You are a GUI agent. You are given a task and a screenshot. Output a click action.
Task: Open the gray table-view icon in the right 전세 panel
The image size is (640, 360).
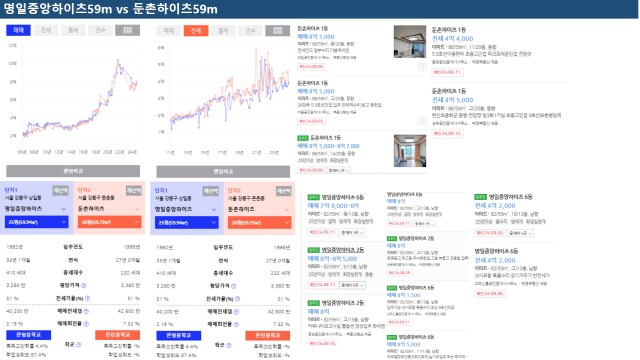point(278,31)
